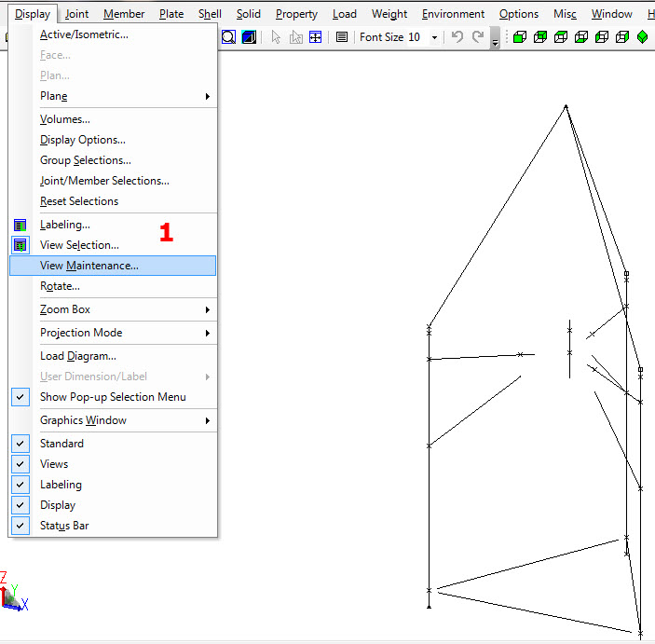Toggle Show Pop-up Selection Menu

pyautogui.click(x=113, y=397)
